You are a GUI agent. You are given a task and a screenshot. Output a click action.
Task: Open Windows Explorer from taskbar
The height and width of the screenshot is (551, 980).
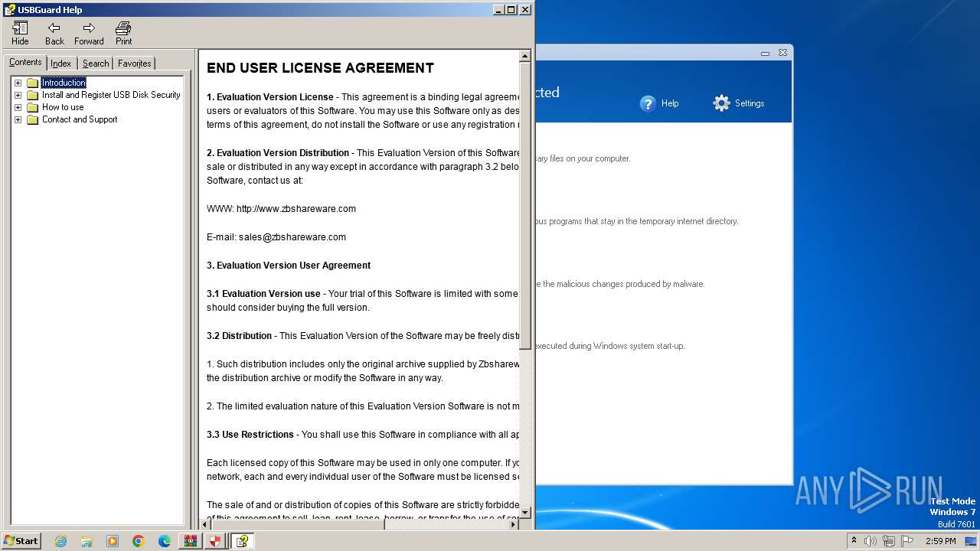[87, 541]
